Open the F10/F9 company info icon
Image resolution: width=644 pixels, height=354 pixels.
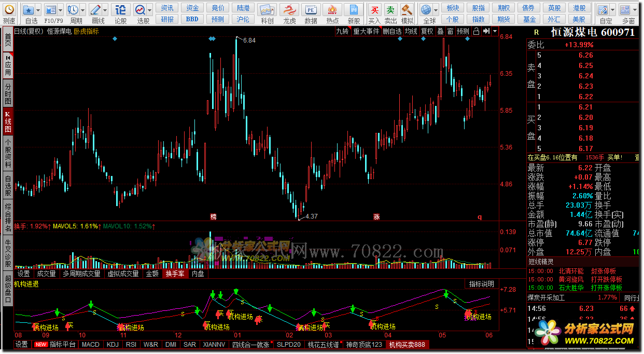(50, 10)
